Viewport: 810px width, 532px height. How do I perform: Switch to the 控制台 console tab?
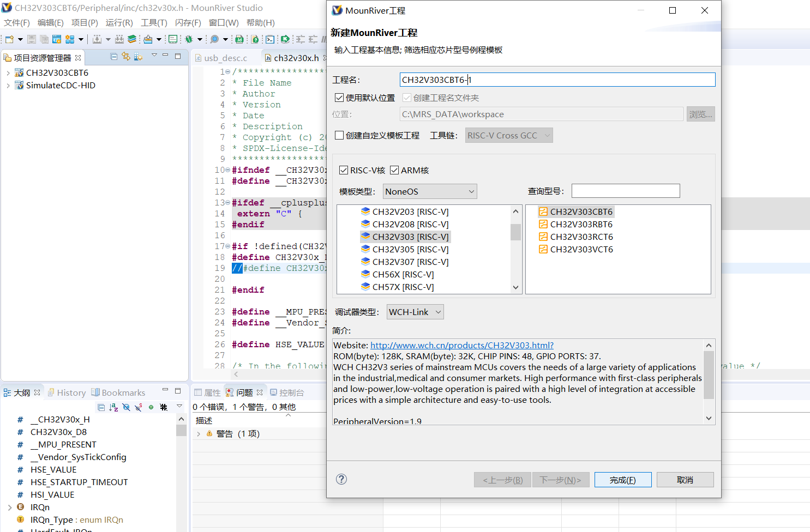click(x=287, y=392)
